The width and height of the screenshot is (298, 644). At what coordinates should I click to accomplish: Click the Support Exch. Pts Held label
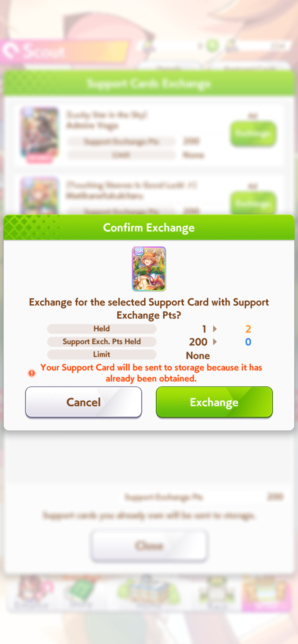[102, 342]
